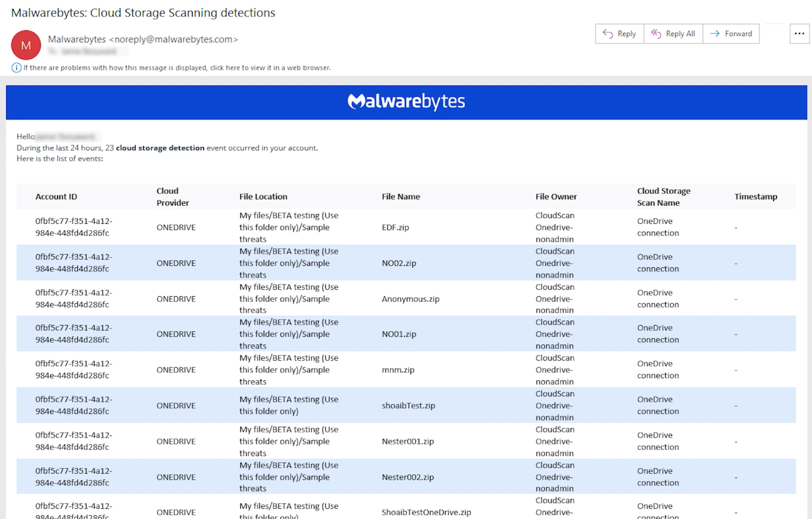Click file location in shoaibTest.zip row

(x=289, y=405)
